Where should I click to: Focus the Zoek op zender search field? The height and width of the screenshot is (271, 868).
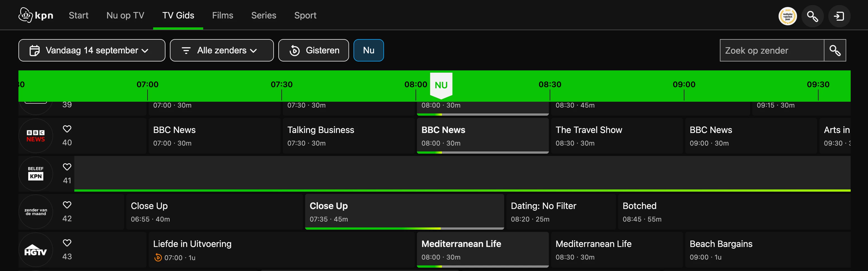point(772,51)
